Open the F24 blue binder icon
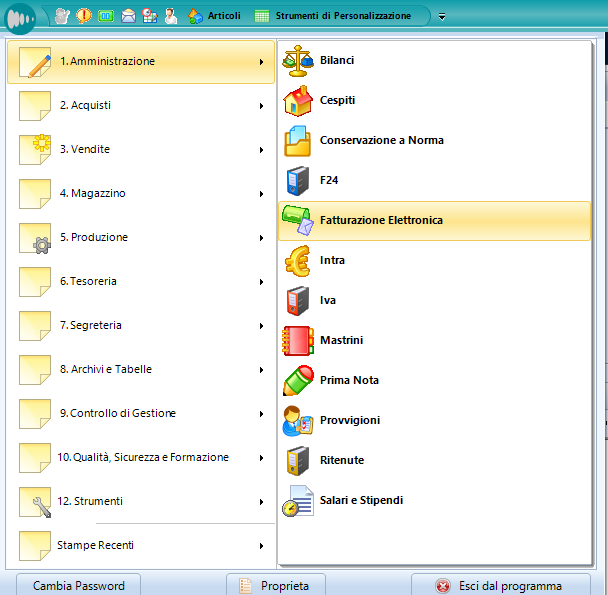The width and height of the screenshot is (608, 595). click(298, 181)
